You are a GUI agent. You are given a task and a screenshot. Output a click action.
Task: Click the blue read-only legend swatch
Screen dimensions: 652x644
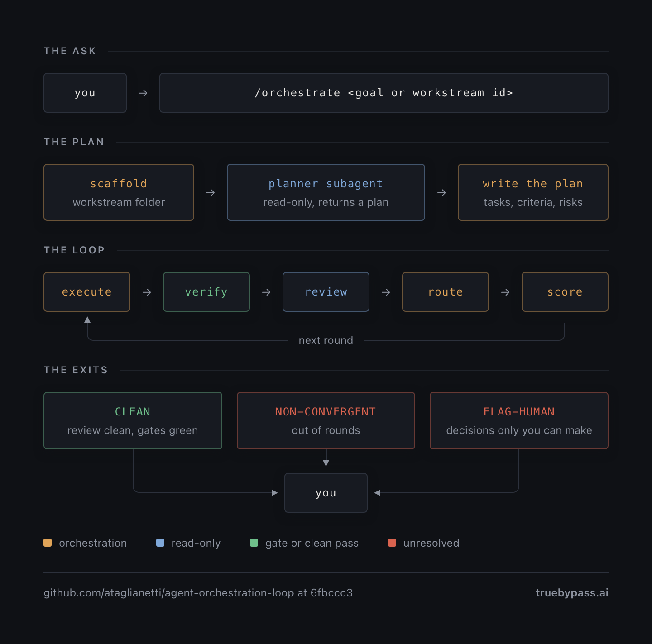click(160, 543)
